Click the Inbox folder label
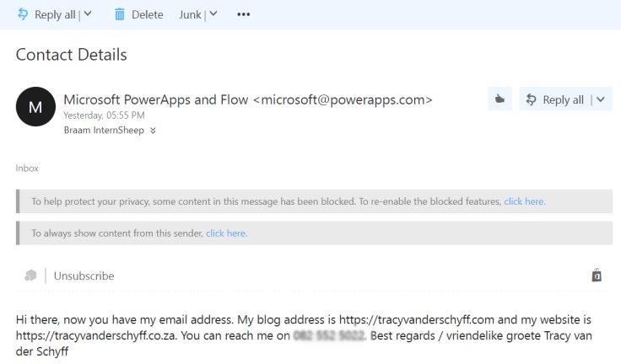 click(27, 168)
